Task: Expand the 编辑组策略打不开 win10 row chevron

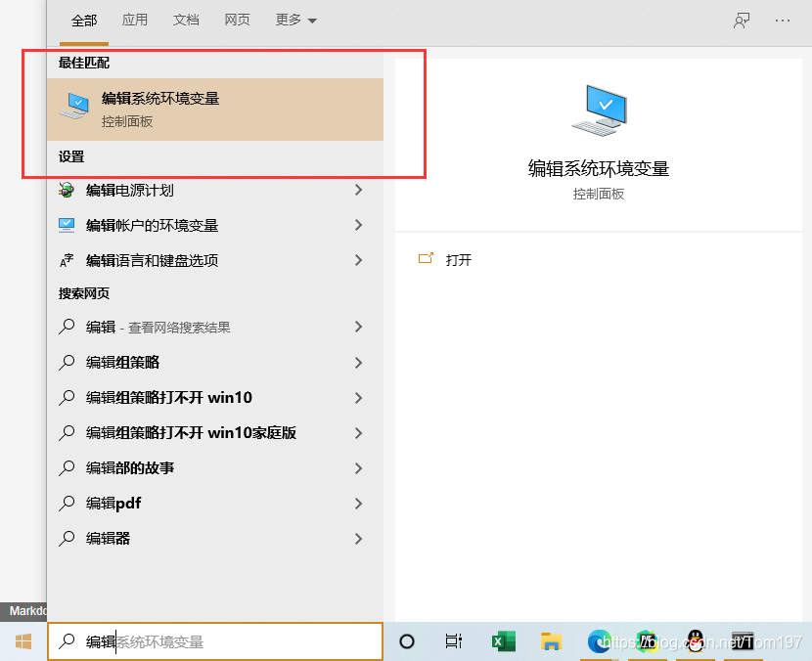Action: click(358, 398)
